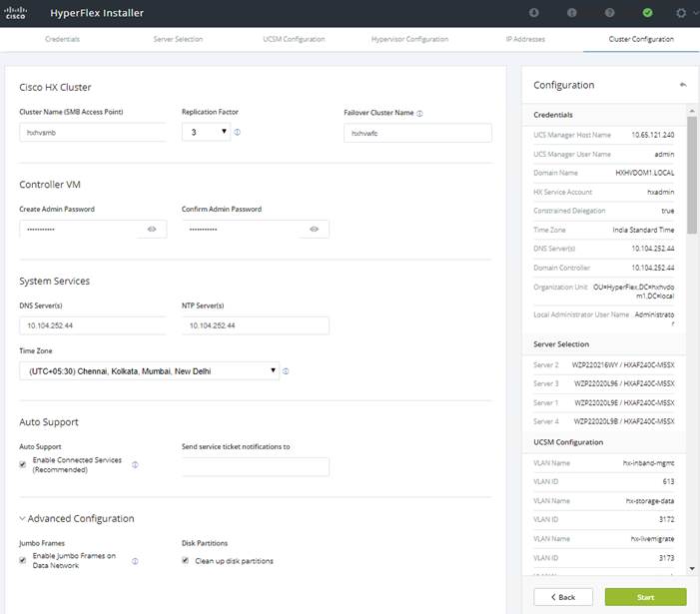700x614 pixels.
Task: Click the Jumbo Frames info icon
Action: (x=135, y=561)
